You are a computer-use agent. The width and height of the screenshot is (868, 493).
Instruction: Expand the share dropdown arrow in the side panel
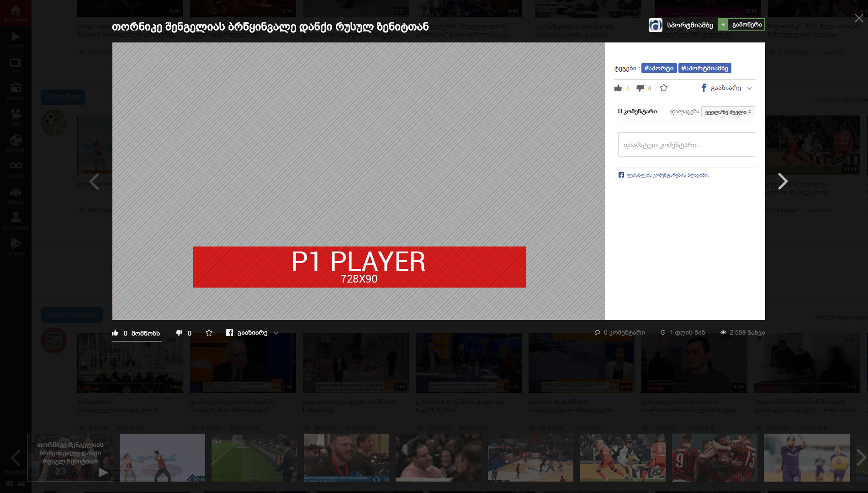coord(749,89)
